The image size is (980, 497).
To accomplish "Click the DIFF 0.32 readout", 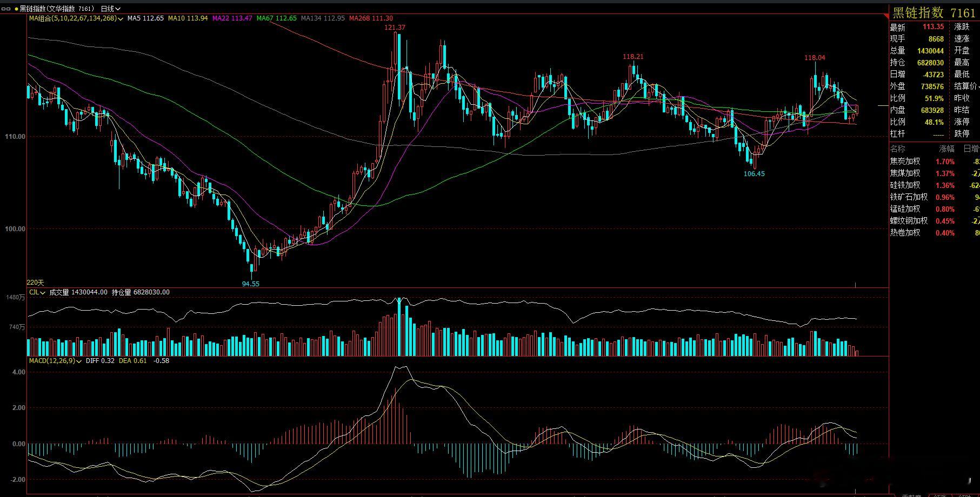I will pyautogui.click(x=100, y=361).
